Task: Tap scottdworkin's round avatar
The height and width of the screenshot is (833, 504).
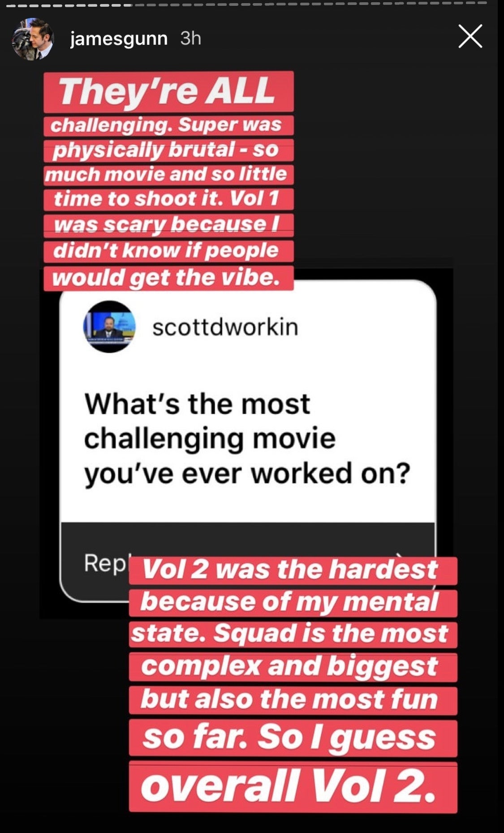Action: pyautogui.click(x=109, y=327)
